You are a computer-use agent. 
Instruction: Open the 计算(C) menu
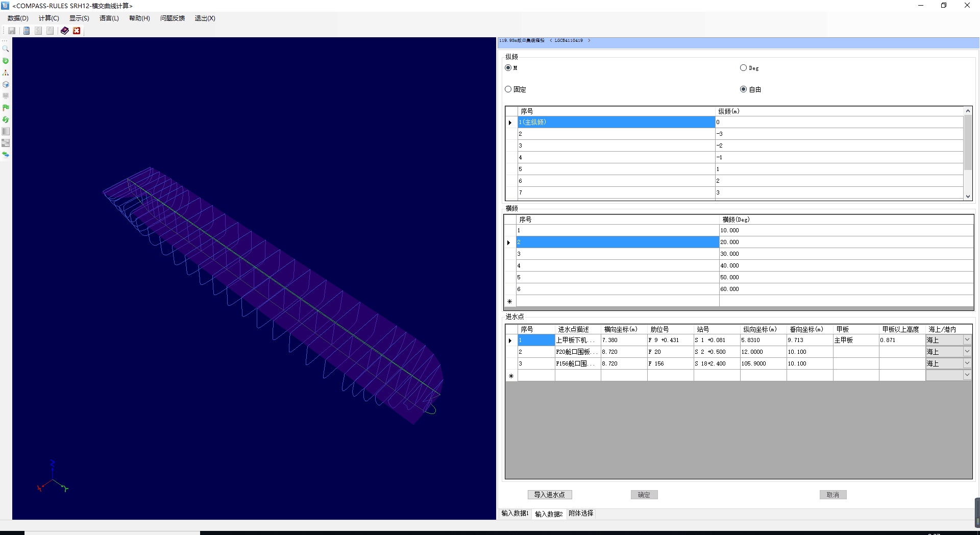pyautogui.click(x=48, y=18)
